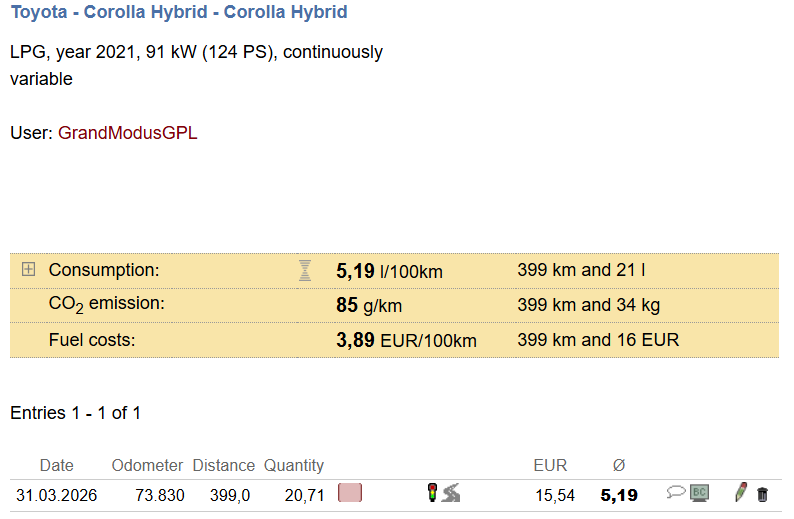Click the pink fuel color swatch

point(350,492)
